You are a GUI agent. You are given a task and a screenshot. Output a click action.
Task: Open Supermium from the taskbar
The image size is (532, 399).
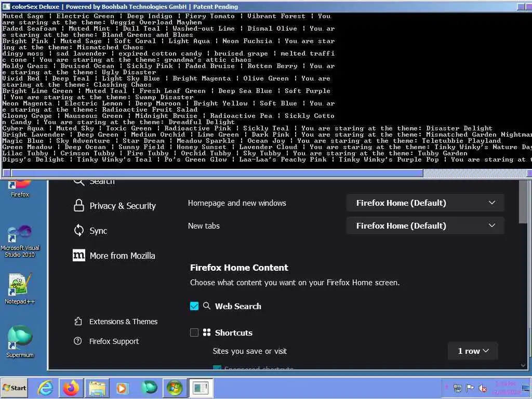pyautogui.click(x=149, y=388)
